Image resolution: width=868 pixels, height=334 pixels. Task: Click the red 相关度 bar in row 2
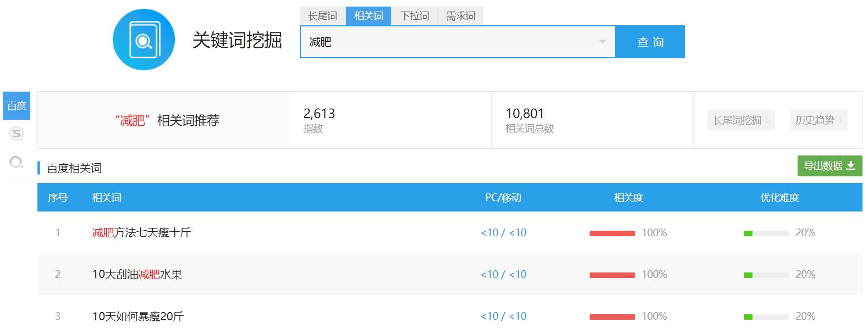click(x=612, y=275)
